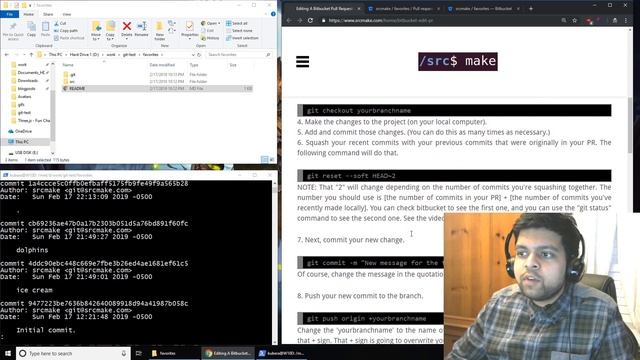Sort files by Type column header

tap(194, 65)
